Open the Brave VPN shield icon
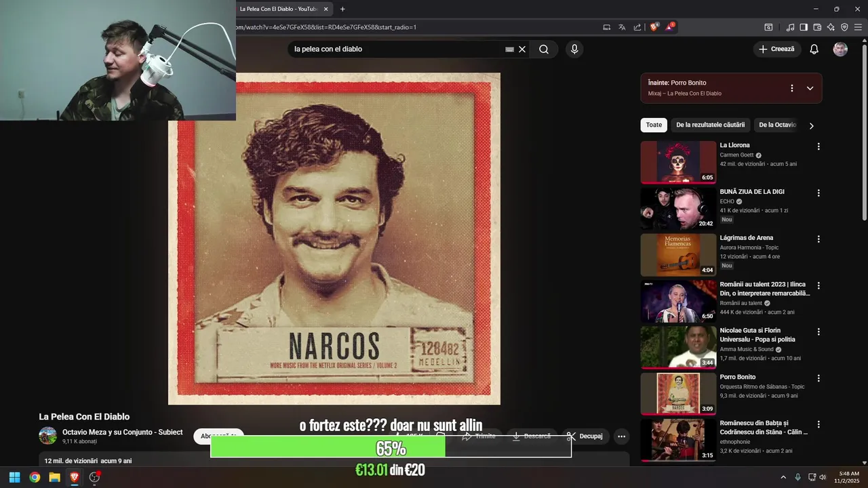 [x=844, y=27]
